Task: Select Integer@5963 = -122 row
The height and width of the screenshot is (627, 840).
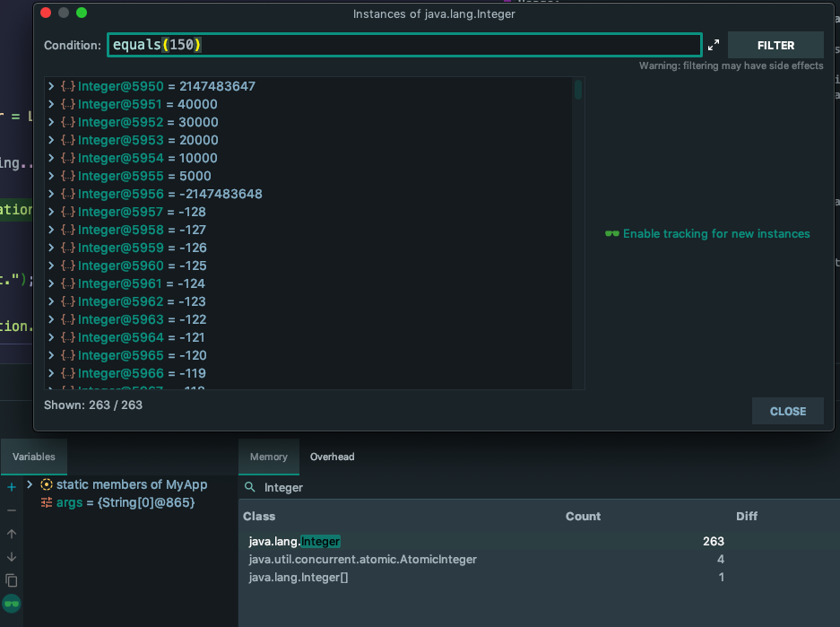Action: [308, 319]
